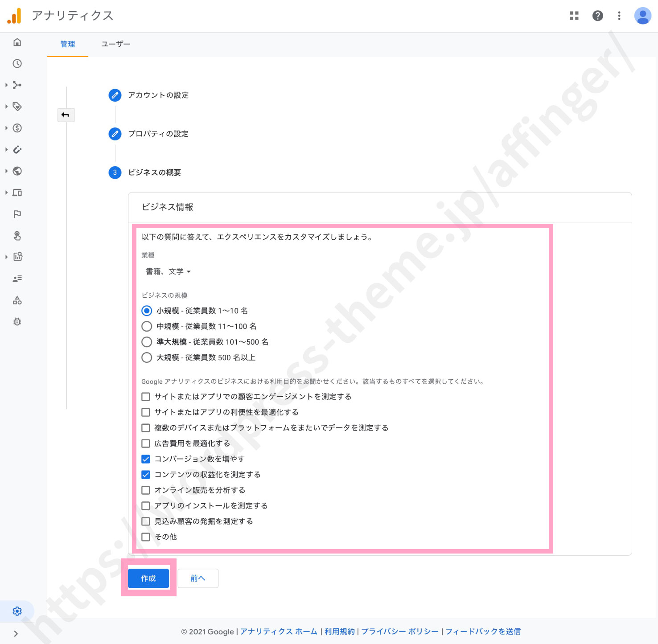658x644 pixels.
Task: Edit the プロパティの設定 step pencil icon
Action: click(115, 134)
